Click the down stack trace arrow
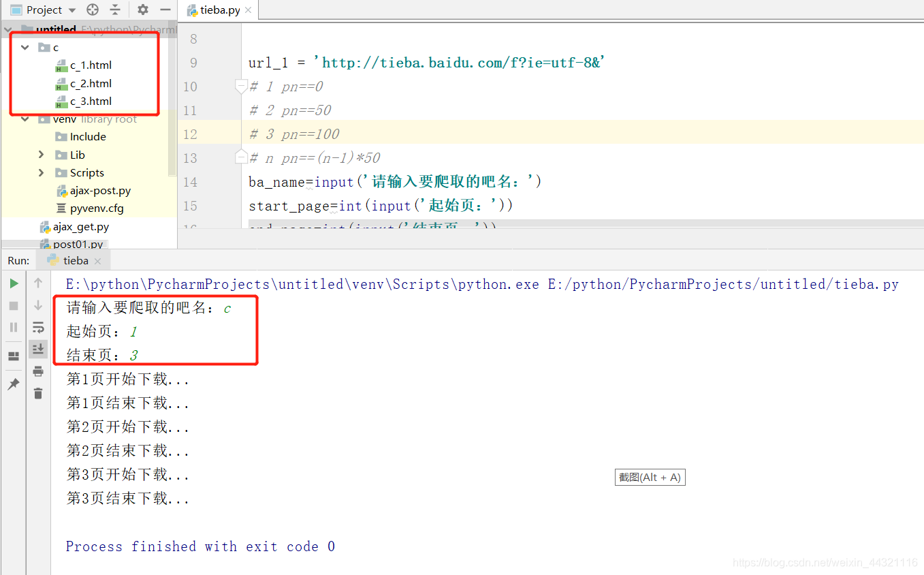 (38, 305)
